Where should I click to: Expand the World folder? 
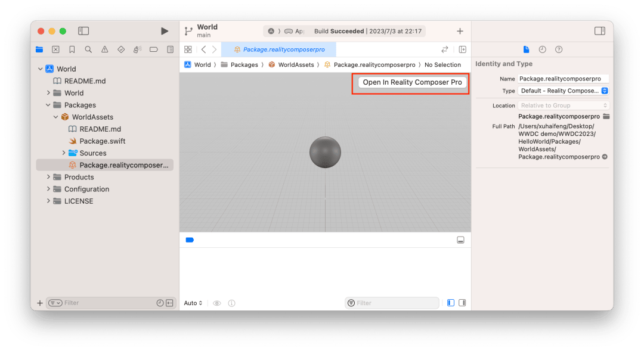coord(48,93)
